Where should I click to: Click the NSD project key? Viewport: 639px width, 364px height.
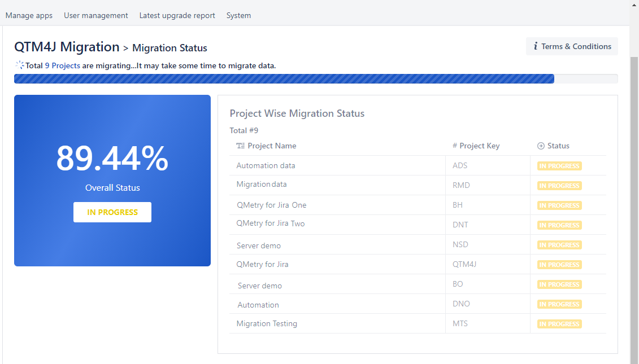[x=460, y=245]
